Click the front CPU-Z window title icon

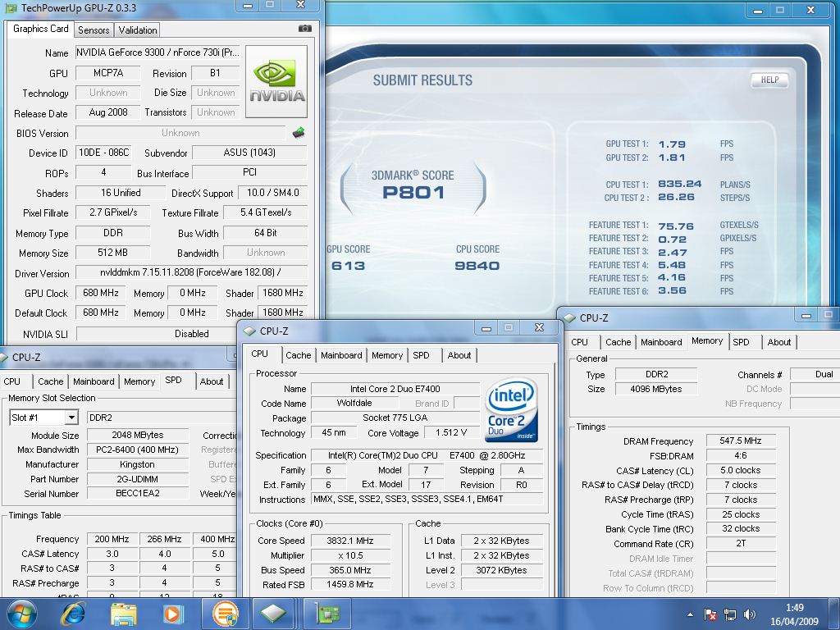click(249, 331)
